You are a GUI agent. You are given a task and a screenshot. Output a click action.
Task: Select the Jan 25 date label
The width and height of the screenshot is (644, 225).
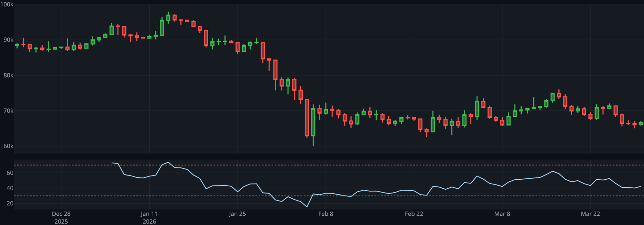(x=237, y=214)
